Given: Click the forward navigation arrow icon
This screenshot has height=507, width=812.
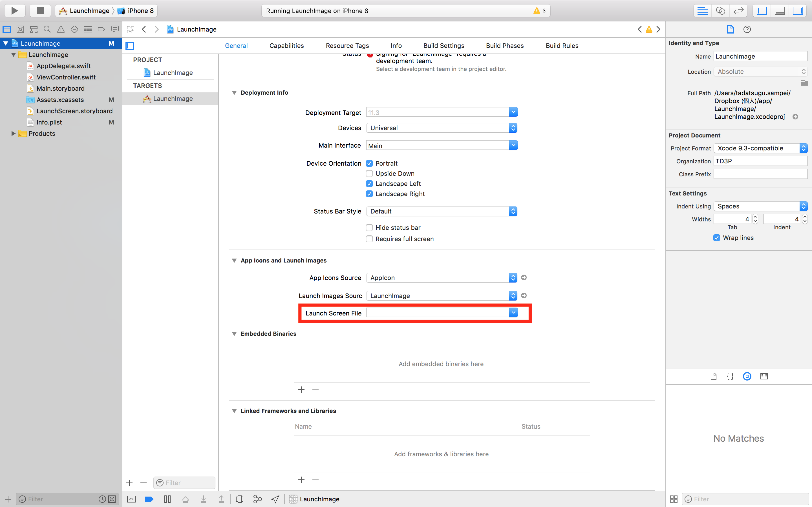Looking at the screenshot, I should [x=156, y=30].
